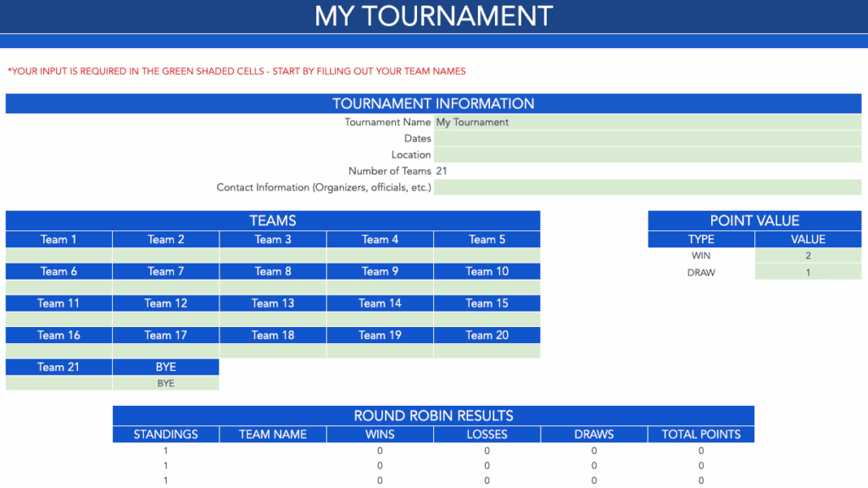Image resolution: width=868 pixels, height=488 pixels.
Task: Click the DRAW value cell showing 1
Action: click(x=807, y=271)
